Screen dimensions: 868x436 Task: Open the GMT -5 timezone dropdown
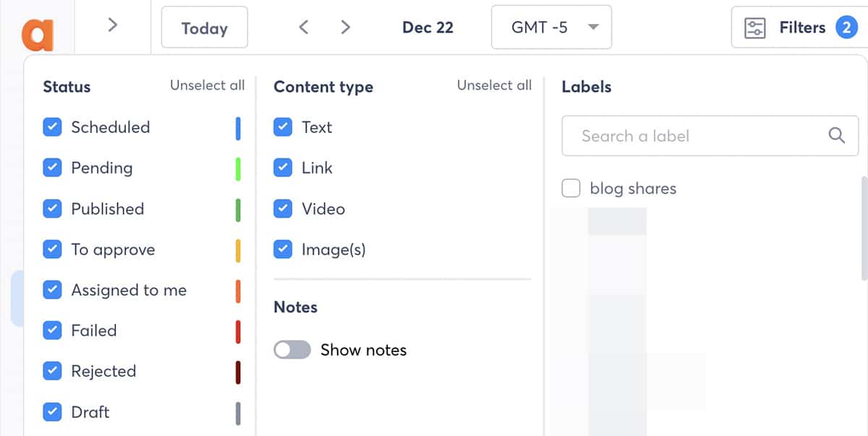[x=551, y=27]
